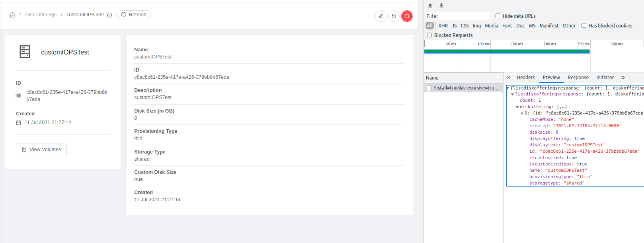This screenshot has width=644, height=243.
Task: Enable Blocked Requests checkbox
Action: tap(429, 35)
